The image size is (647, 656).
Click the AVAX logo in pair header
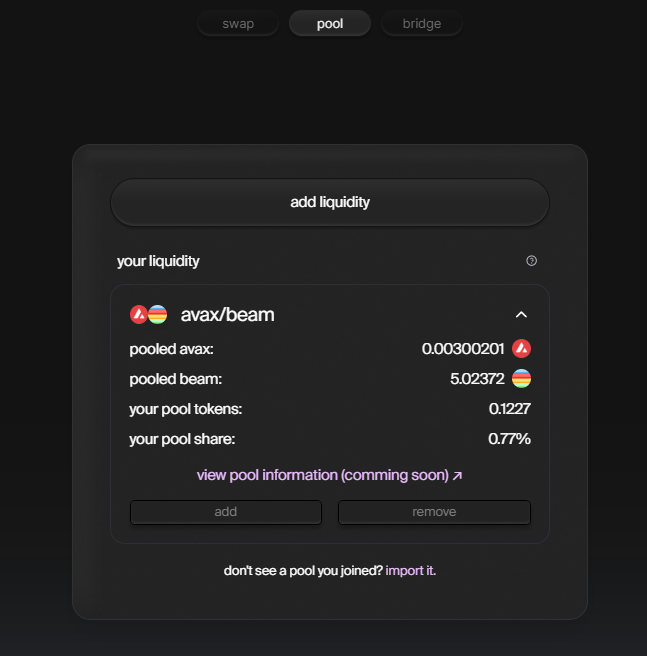139,315
